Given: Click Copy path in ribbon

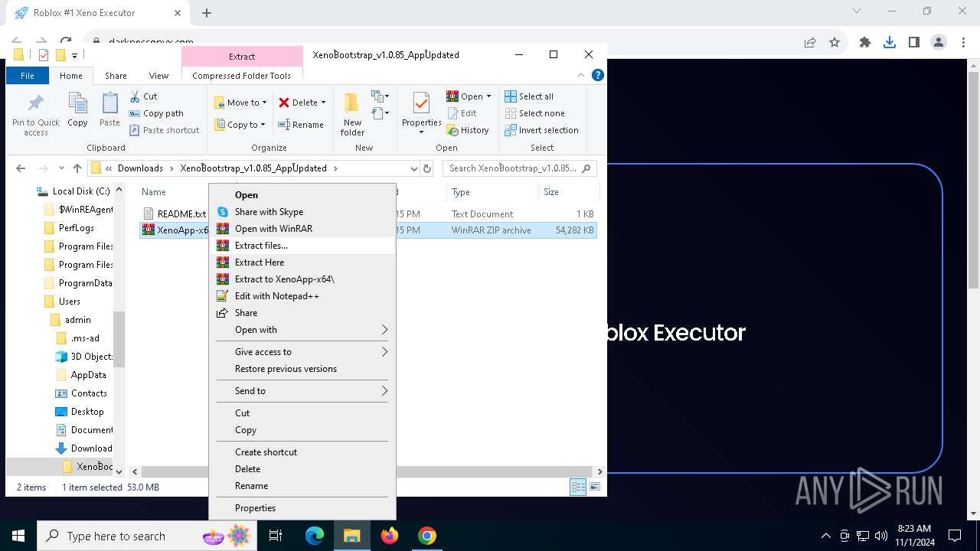Looking at the screenshot, I should coord(156,113).
